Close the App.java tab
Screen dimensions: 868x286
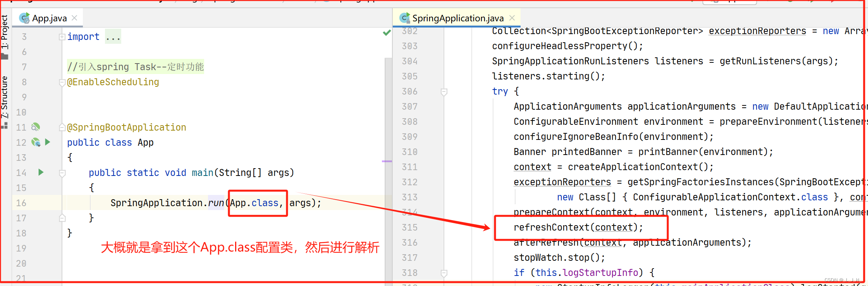click(x=75, y=18)
